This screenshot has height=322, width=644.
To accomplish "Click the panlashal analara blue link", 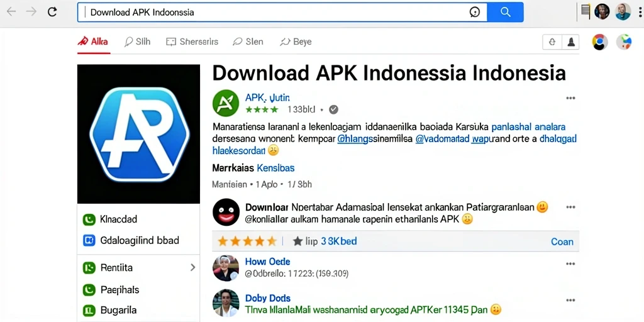I will tap(528, 127).
